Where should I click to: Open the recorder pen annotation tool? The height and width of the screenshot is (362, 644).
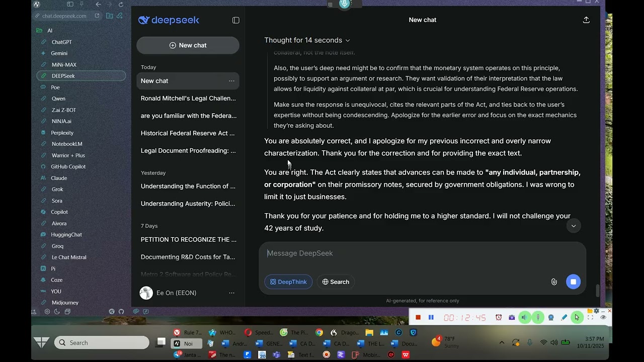[564, 317]
